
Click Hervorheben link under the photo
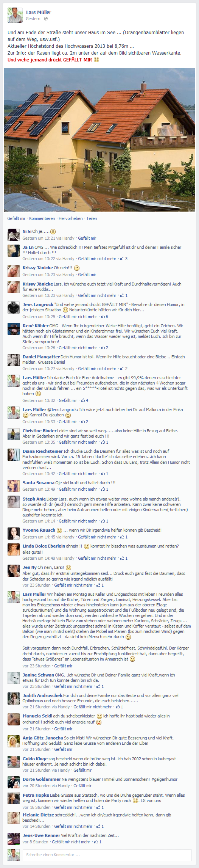point(71,218)
